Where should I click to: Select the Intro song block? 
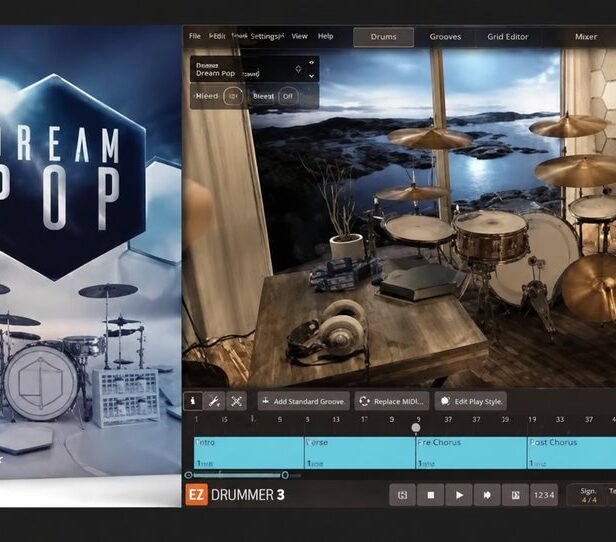point(249,453)
